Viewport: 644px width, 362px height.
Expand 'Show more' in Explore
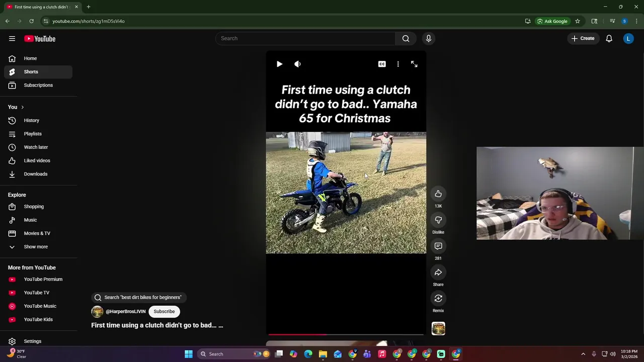click(x=38, y=247)
